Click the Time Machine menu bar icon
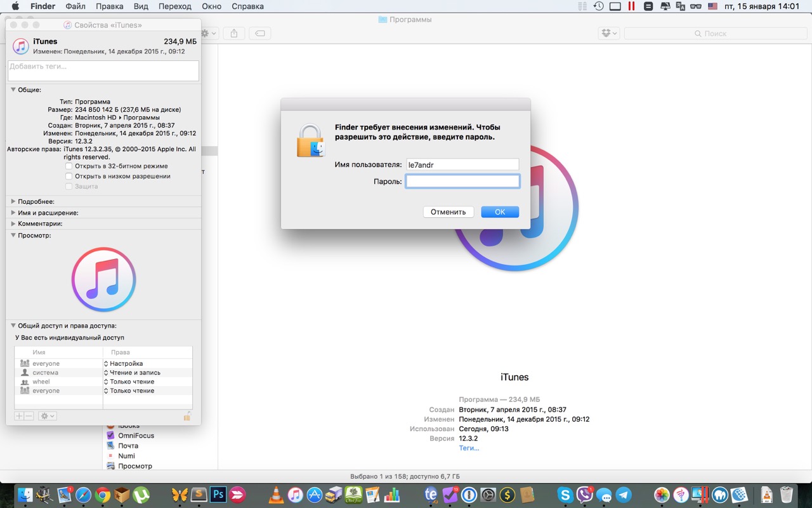The width and height of the screenshot is (812, 508). click(598, 6)
